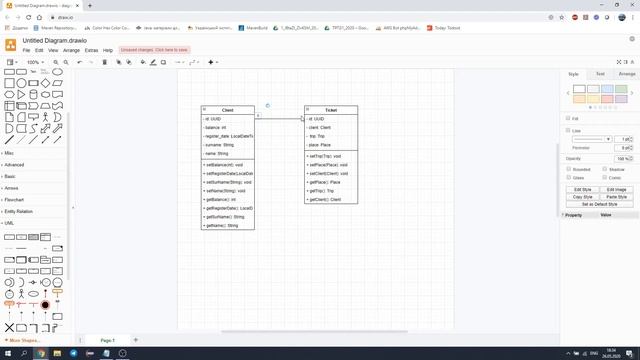Screen dimensions: 640x360
Task: Click Set as Default Style button
Action: pos(599,204)
